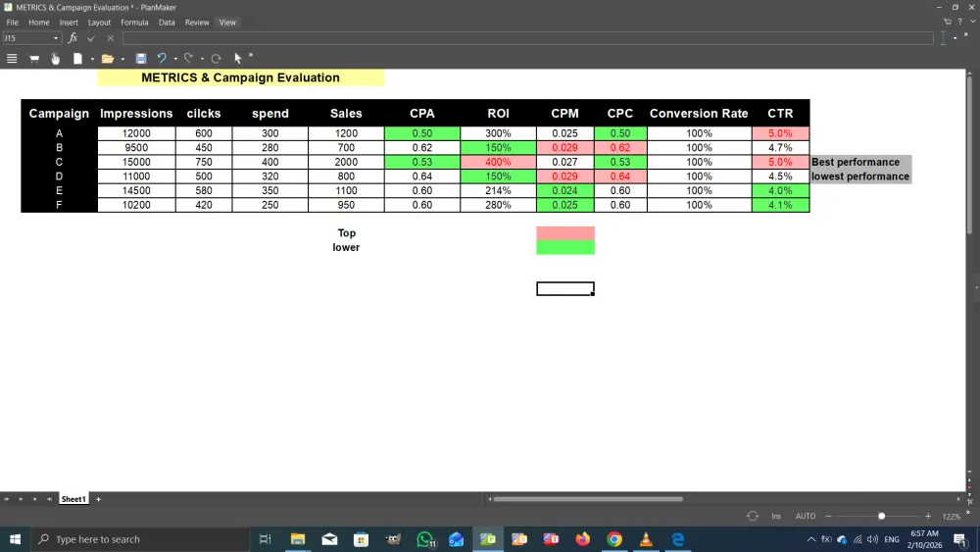The height and width of the screenshot is (552, 980).
Task: Expand the new document dropdown arrow
Action: pos(92,60)
